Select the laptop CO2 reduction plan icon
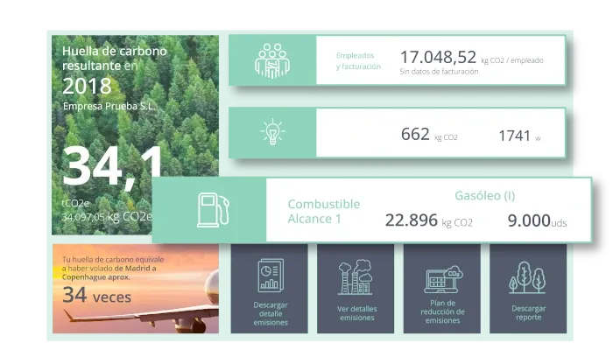Screen dimensions: 613x364 point(442,279)
